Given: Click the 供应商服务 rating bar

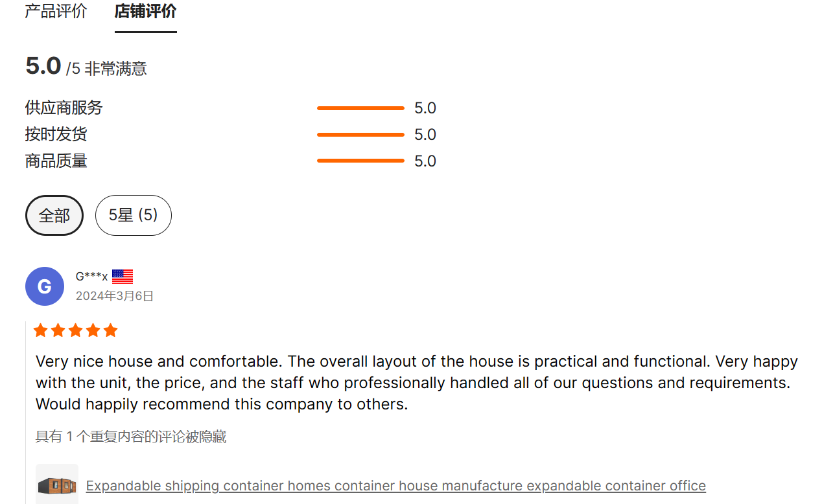Looking at the screenshot, I should [x=360, y=108].
